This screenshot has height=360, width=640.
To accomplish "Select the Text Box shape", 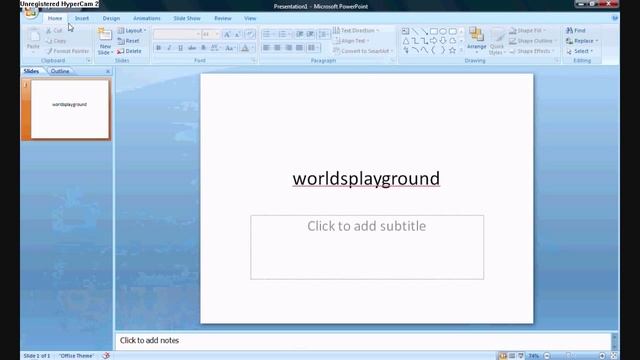I will pyautogui.click(x=405, y=31).
